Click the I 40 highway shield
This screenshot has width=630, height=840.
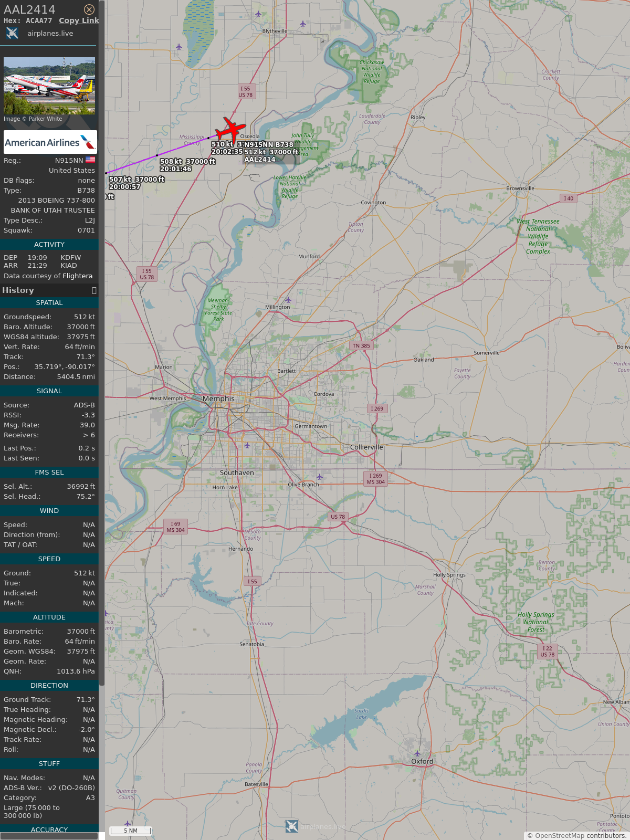569,198
